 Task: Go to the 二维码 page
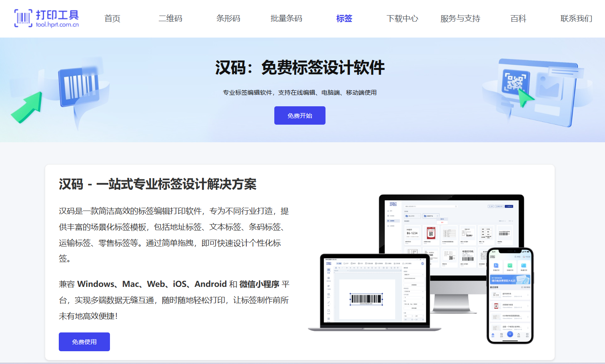[170, 18]
